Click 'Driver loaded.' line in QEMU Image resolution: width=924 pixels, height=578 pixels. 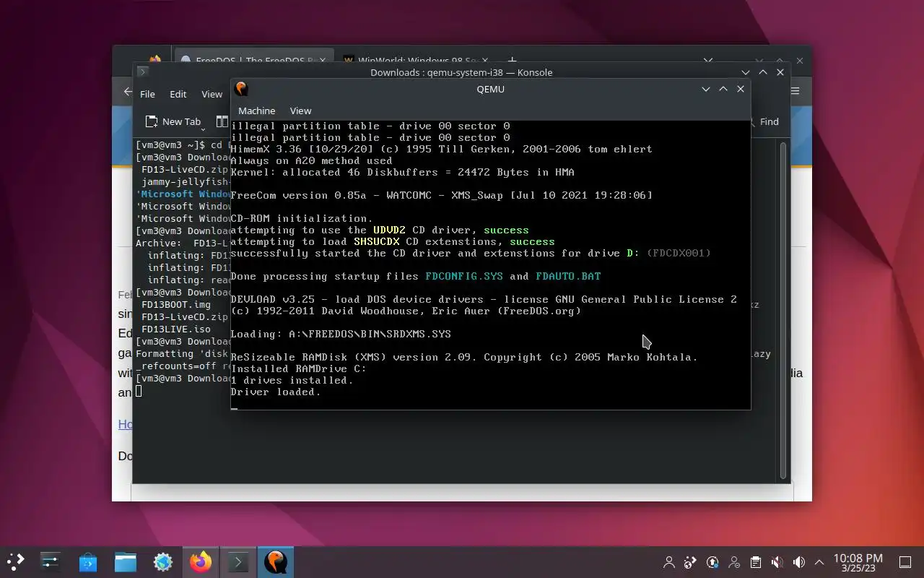pos(276,392)
